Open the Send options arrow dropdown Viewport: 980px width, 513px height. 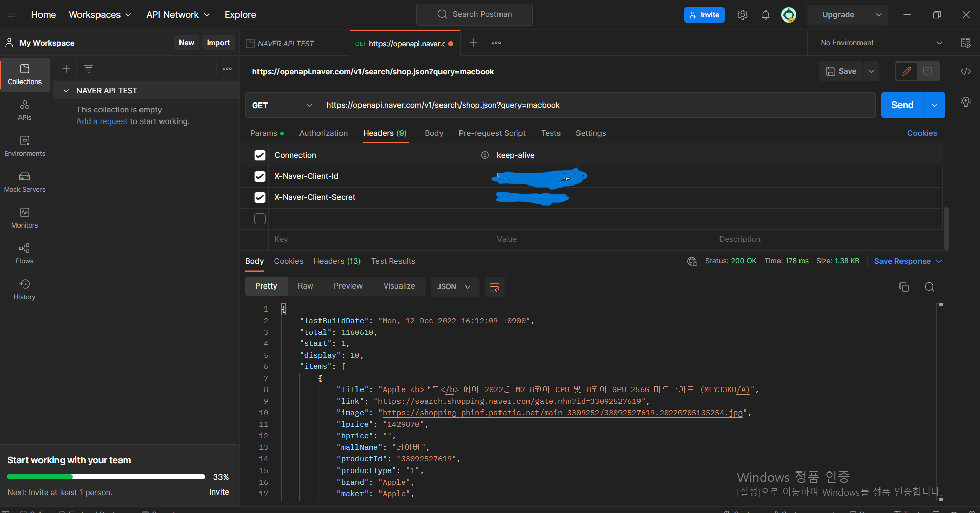934,105
